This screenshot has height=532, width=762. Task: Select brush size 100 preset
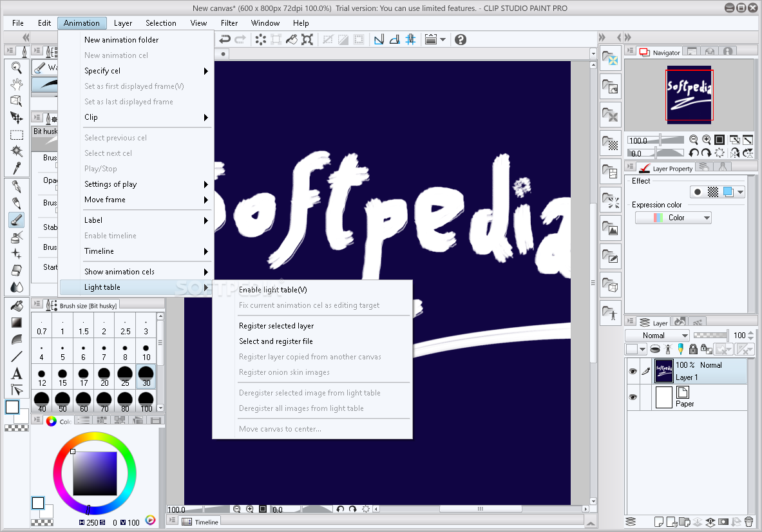[146, 401]
